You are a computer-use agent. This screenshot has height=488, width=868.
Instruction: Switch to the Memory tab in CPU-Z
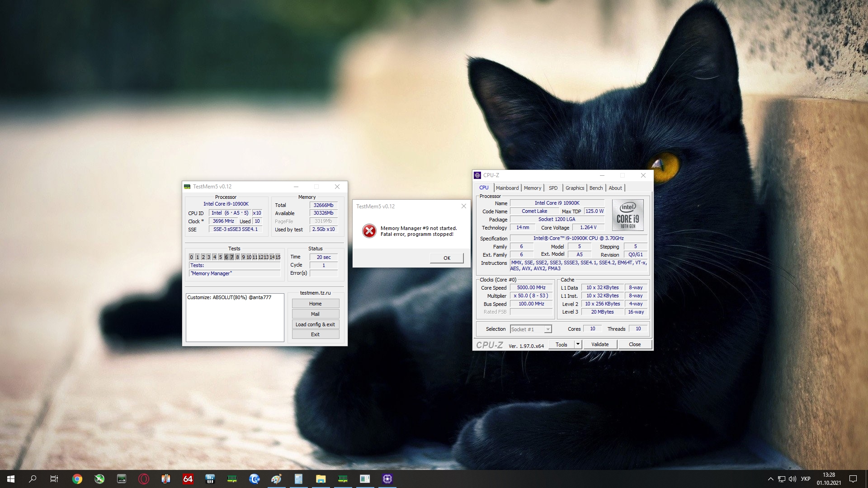coord(532,188)
